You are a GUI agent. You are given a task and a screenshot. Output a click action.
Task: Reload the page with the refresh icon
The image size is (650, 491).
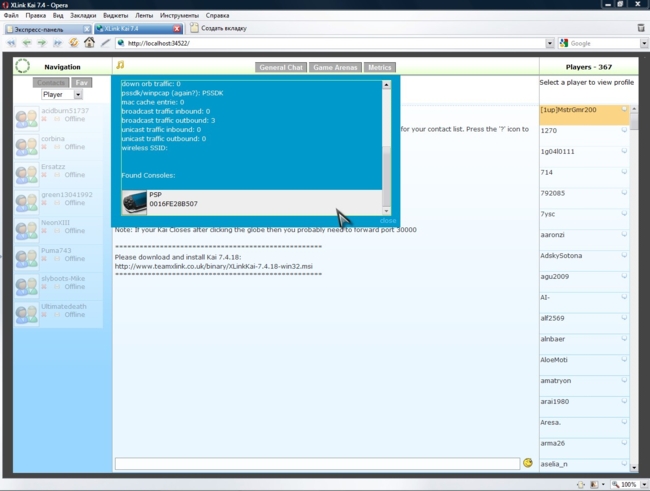(73, 43)
